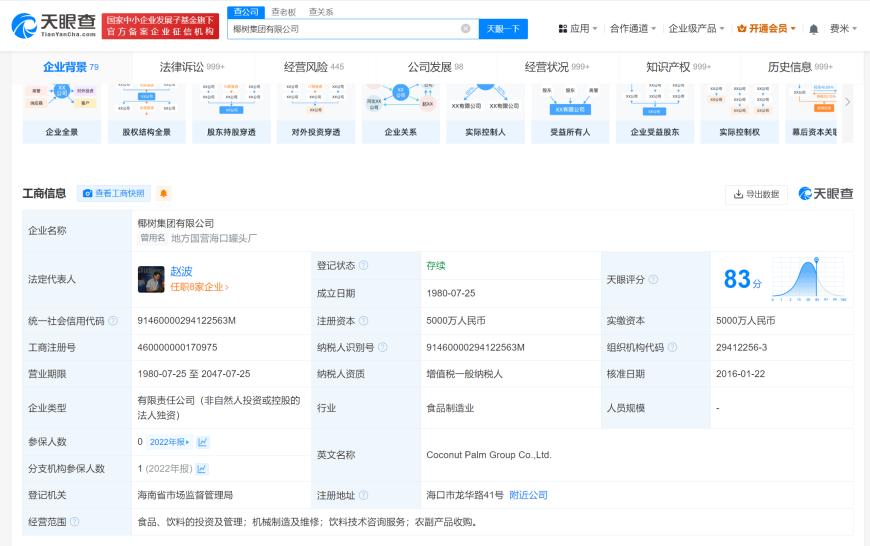This screenshot has height=546, width=870.
Task: Open the 费米 user account menu
Action: point(843,28)
